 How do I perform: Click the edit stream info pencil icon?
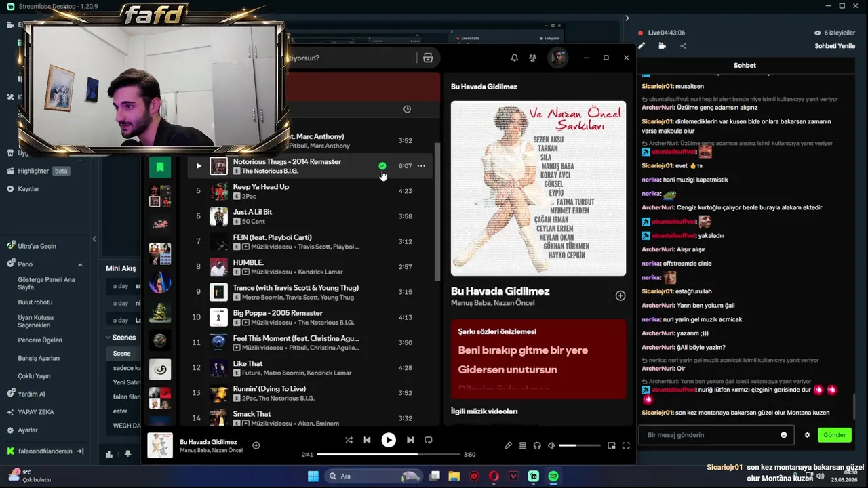click(x=642, y=46)
